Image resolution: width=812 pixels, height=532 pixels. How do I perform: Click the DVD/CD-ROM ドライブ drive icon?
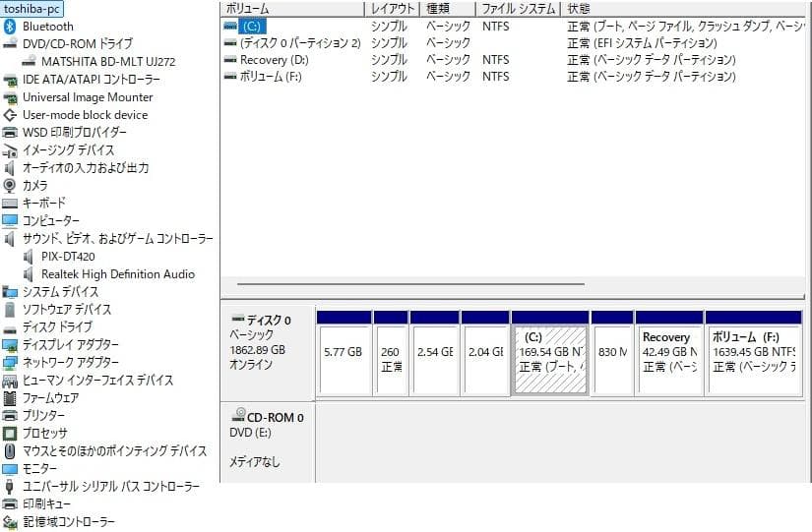(x=9, y=44)
